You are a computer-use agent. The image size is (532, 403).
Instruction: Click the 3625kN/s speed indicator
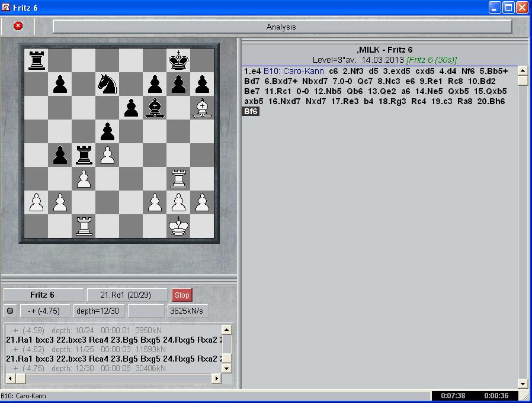187,311
